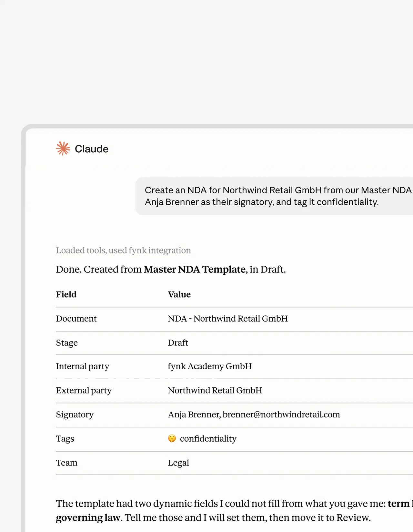Screen dimensions: 413x532
Task: Click the 'Stage' field label
Action: 67,343
